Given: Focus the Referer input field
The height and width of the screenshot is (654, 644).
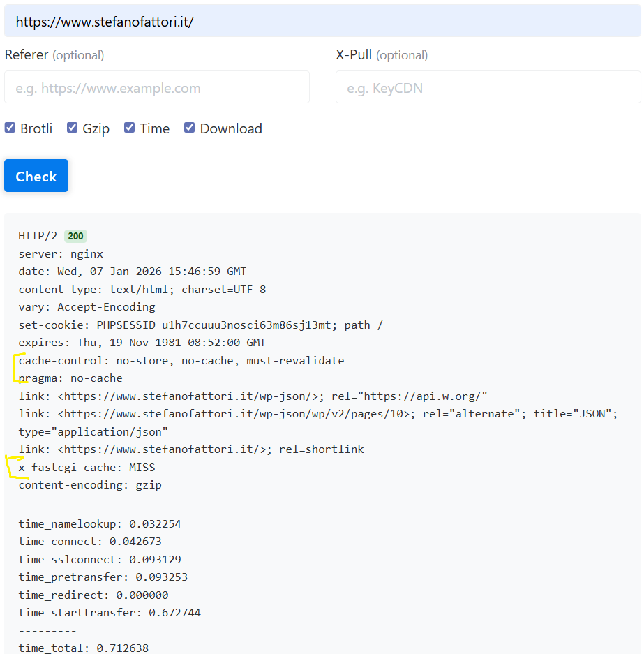Looking at the screenshot, I should click(157, 88).
